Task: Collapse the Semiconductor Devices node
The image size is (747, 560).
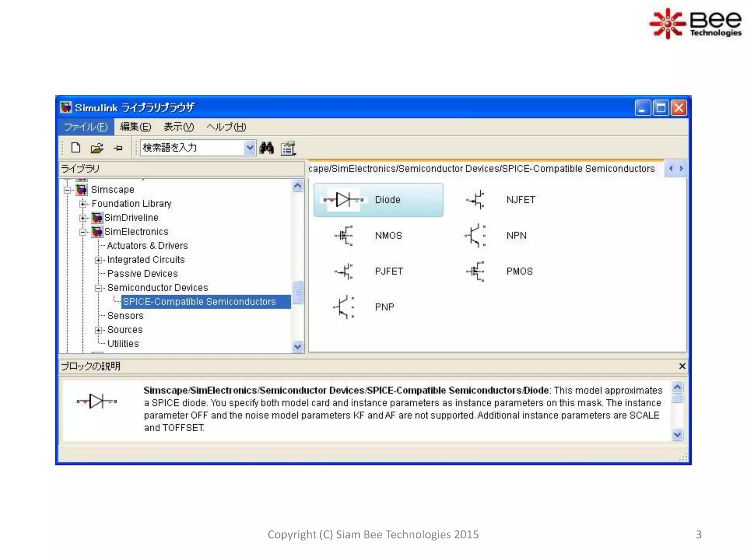Action: coord(98,288)
